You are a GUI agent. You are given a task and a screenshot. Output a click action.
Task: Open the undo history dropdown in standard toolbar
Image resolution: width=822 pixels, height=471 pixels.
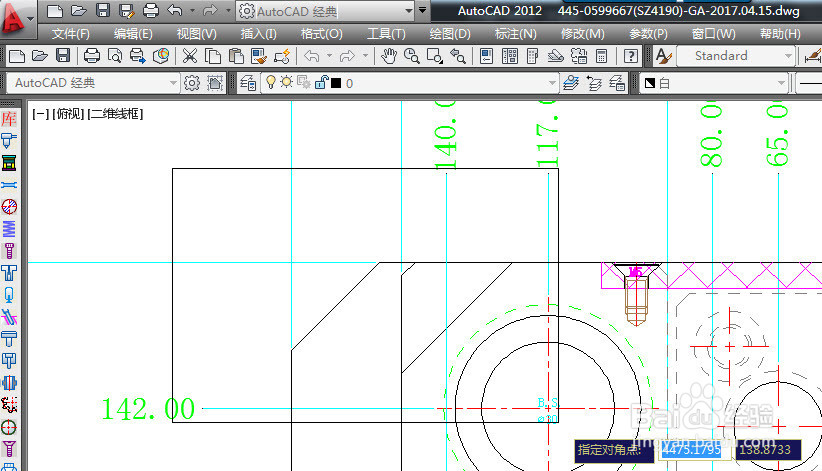[x=329, y=56]
